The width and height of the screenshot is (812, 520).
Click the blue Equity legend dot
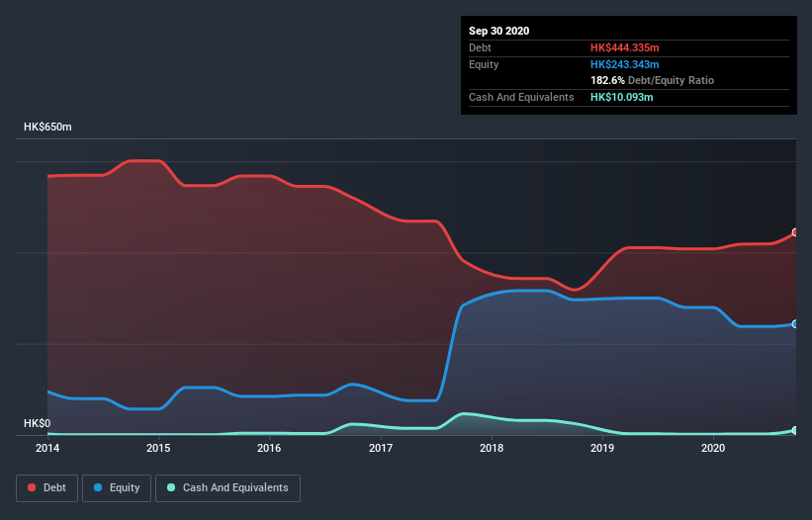coord(98,487)
